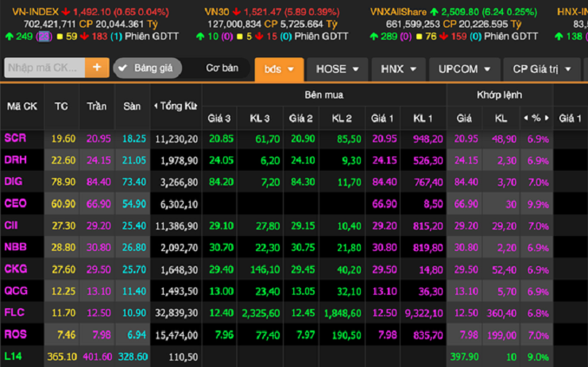The image size is (588, 367).
Task: Select stock symbol FLC
Action: (14, 312)
